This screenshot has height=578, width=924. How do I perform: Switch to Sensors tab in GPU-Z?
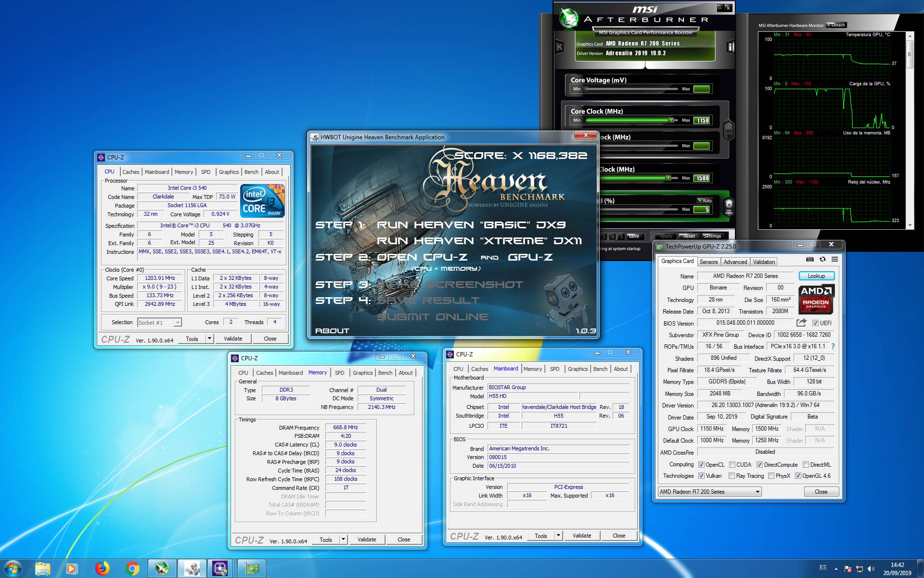tap(708, 262)
